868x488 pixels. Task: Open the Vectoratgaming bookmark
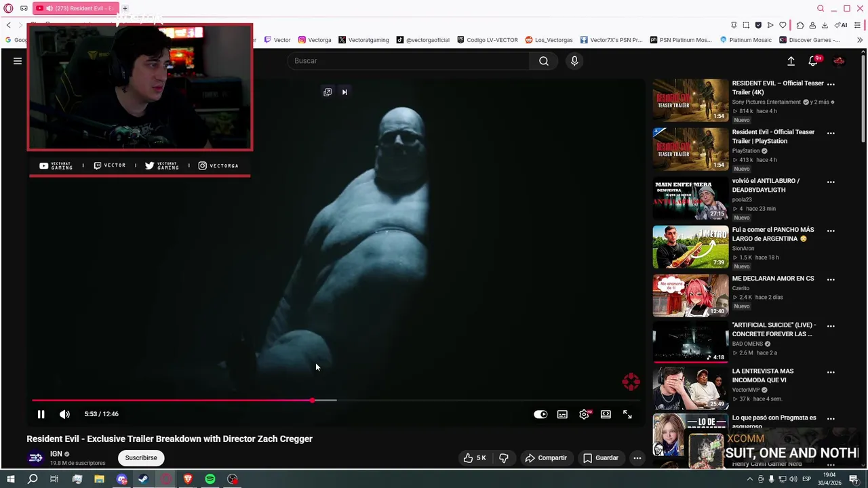coord(363,40)
